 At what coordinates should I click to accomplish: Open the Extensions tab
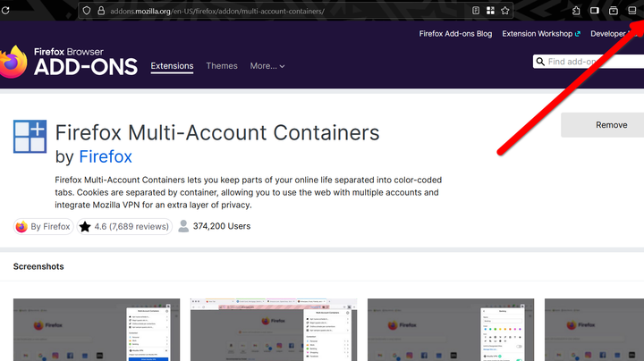pos(172,66)
